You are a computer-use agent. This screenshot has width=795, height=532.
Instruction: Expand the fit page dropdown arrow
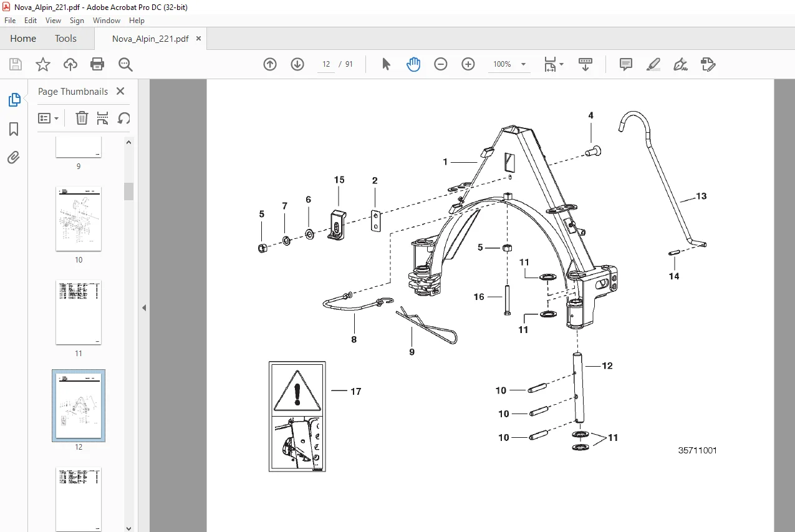click(561, 64)
